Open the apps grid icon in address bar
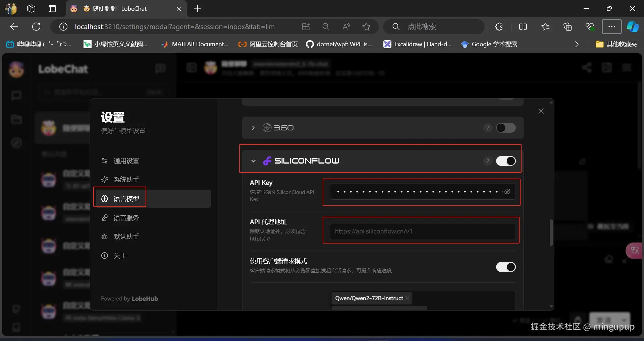The image size is (644, 341). [x=306, y=26]
